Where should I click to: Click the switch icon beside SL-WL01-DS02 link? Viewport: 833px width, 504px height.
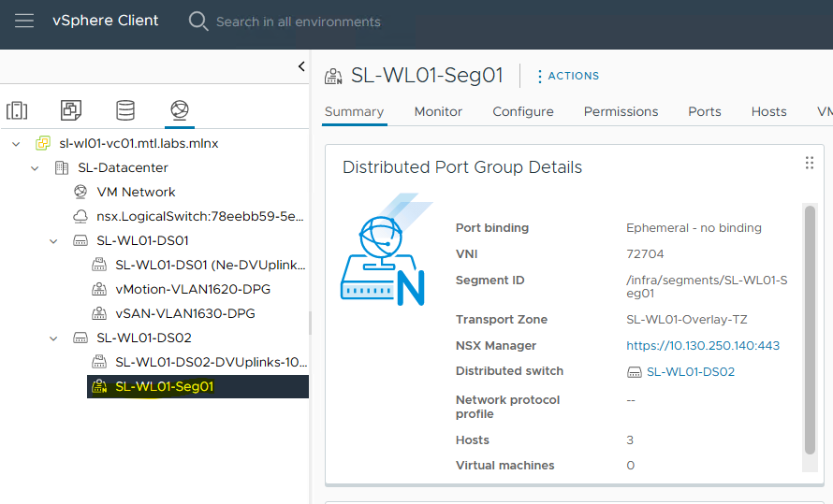tap(635, 372)
